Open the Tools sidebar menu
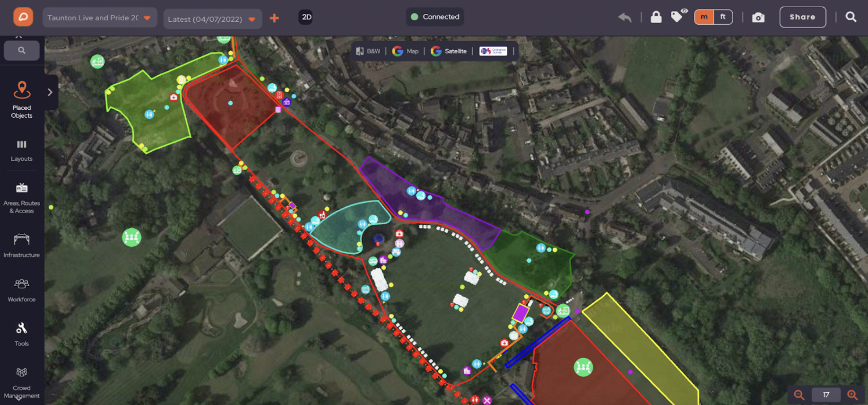868x405 pixels. pos(22,335)
